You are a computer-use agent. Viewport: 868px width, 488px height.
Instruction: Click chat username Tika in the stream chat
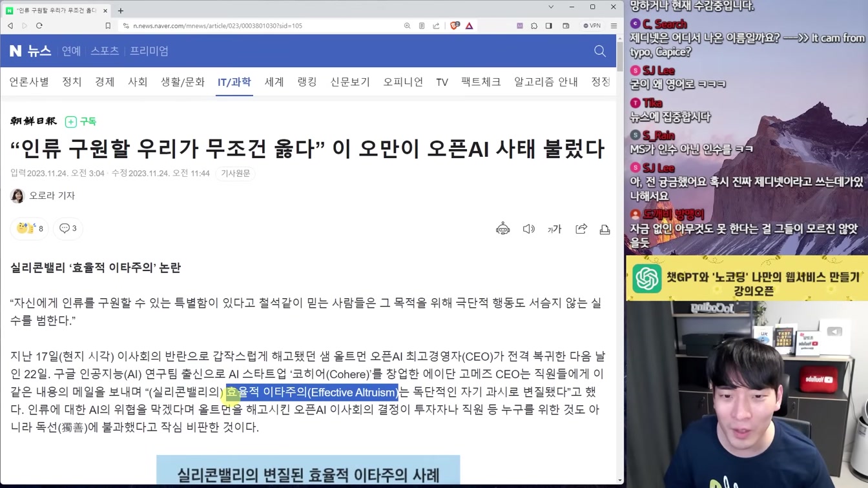652,103
